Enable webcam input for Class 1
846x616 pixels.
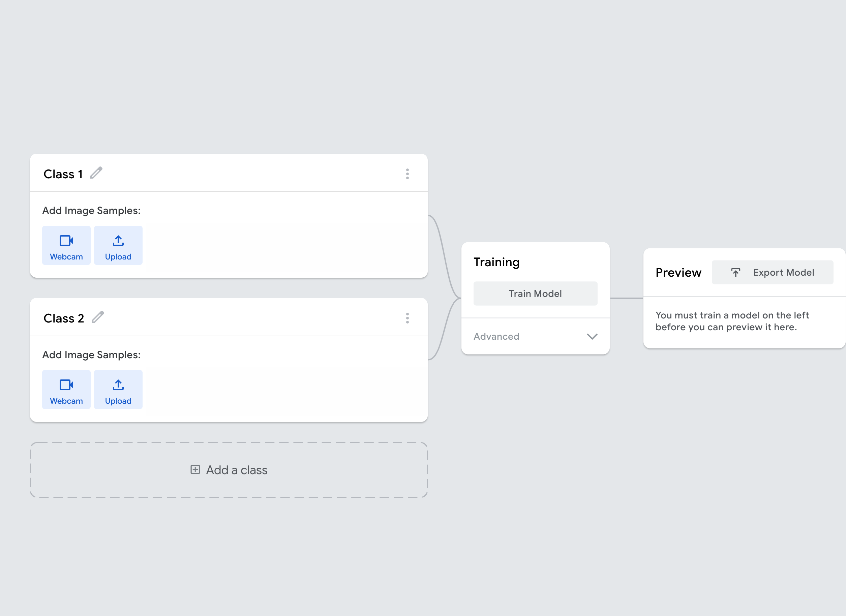[x=66, y=245]
